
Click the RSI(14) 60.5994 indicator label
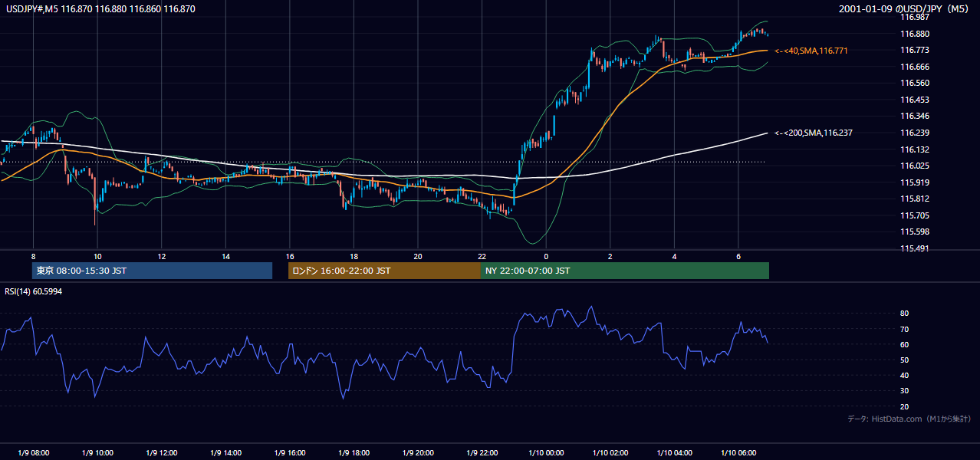point(34,291)
